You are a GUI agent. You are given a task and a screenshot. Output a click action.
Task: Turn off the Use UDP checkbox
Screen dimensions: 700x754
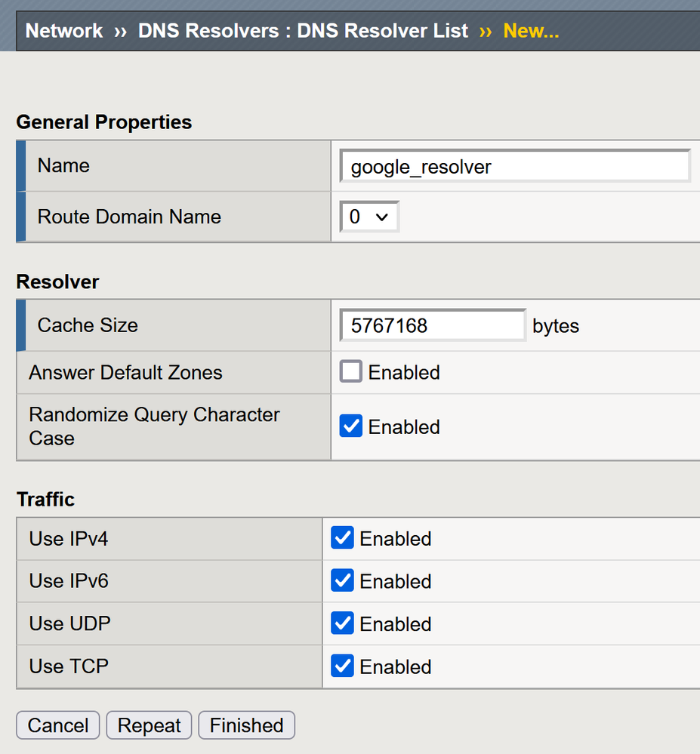[x=342, y=623]
